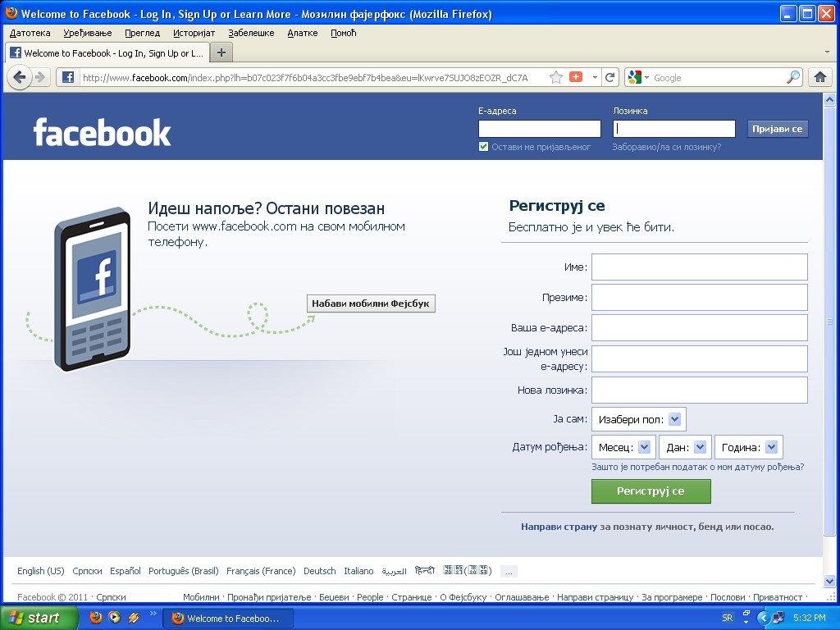This screenshot has height=630, width=840.
Task: Open the Датотека menu
Action: [x=30, y=33]
